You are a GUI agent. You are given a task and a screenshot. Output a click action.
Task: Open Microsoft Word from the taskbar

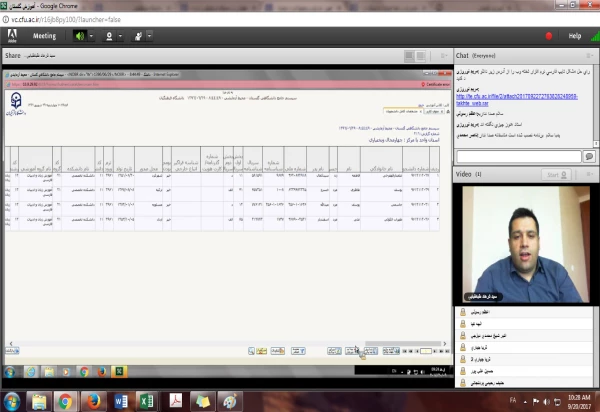tap(121, 401)
